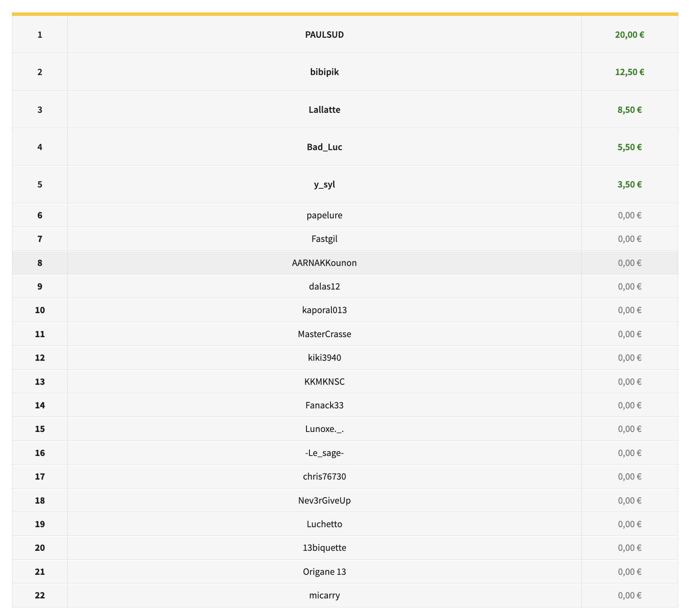Image resolution: width=698 pixels, height=616 pixels.
Task: Select the highlighted AARNAKKounon name
Action: pyautogui.click(x=325, y=263)
